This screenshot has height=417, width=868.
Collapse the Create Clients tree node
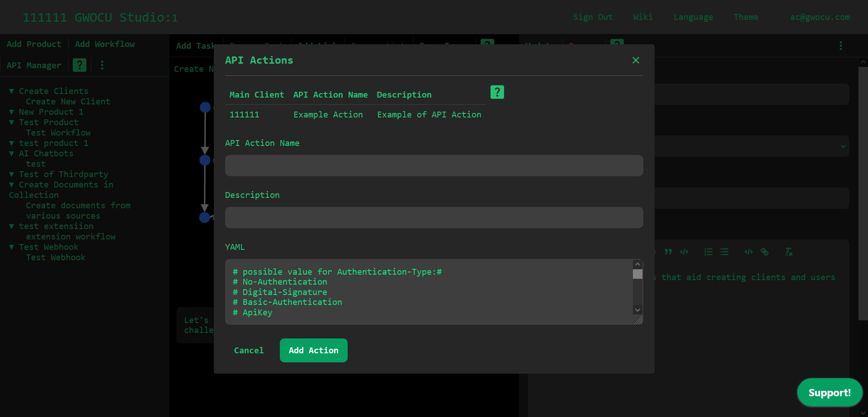pyautogui.click(x=12, y=91)
